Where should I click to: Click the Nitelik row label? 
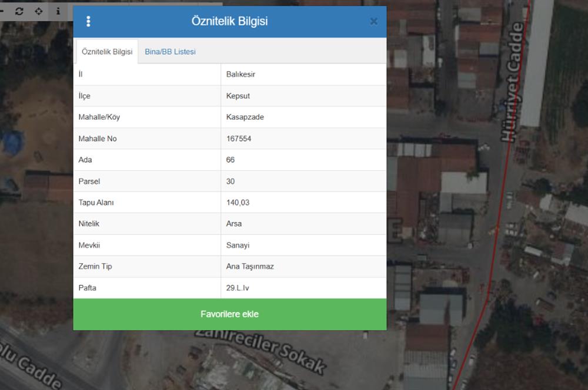[x=89, y=224]
